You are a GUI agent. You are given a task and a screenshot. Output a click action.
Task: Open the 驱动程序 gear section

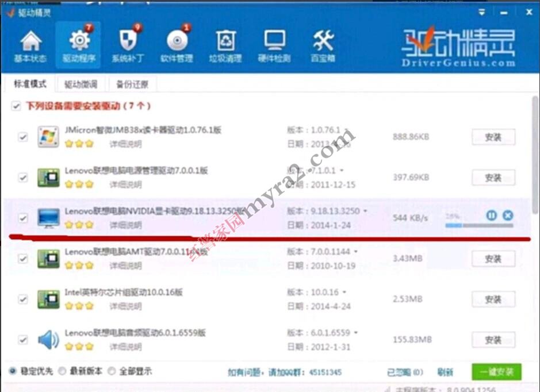[79, 45]
